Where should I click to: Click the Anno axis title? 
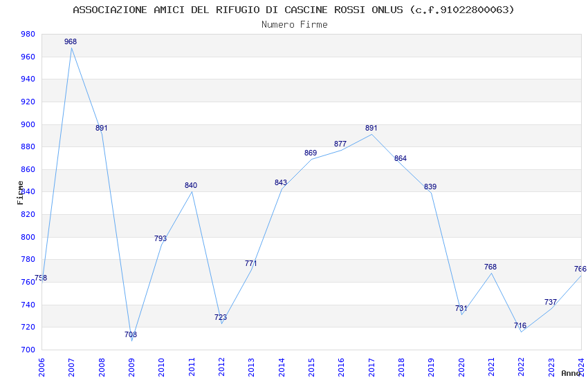[571, 373]
